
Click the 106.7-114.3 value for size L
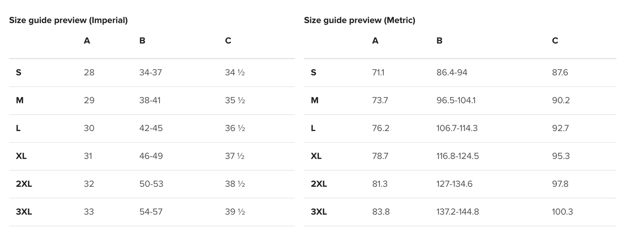[x=457, y=128]
